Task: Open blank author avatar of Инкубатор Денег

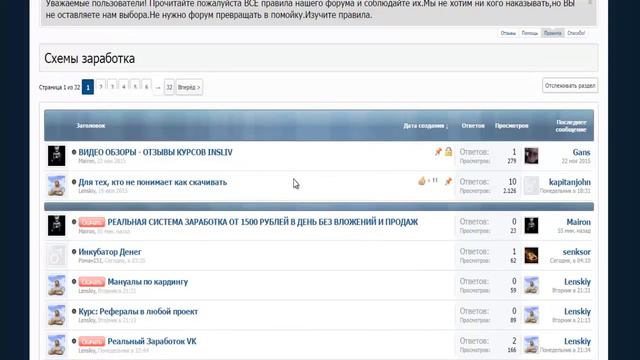Action: pos(56,255)
